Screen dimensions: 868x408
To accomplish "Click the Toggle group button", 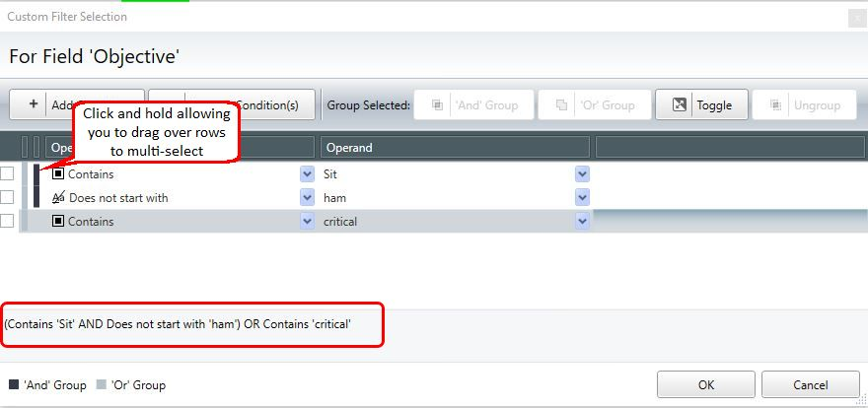I will (701, 105).
